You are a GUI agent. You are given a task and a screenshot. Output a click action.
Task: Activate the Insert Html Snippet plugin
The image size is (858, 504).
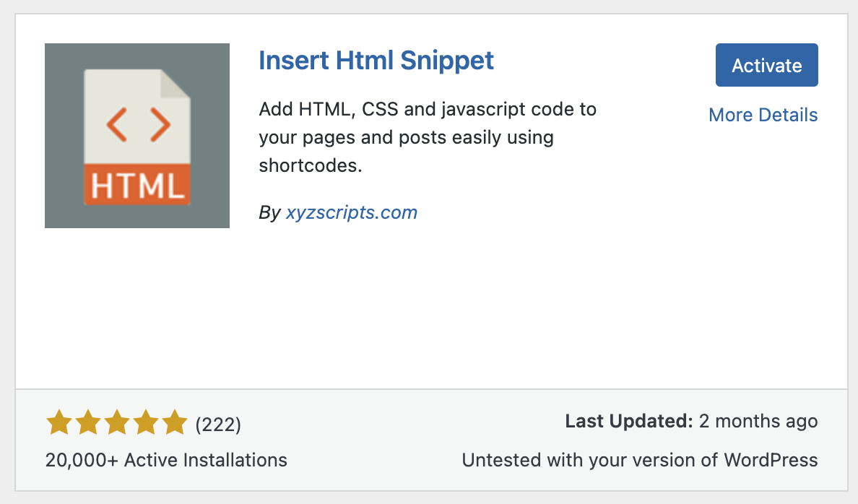(x=766, y=65)
